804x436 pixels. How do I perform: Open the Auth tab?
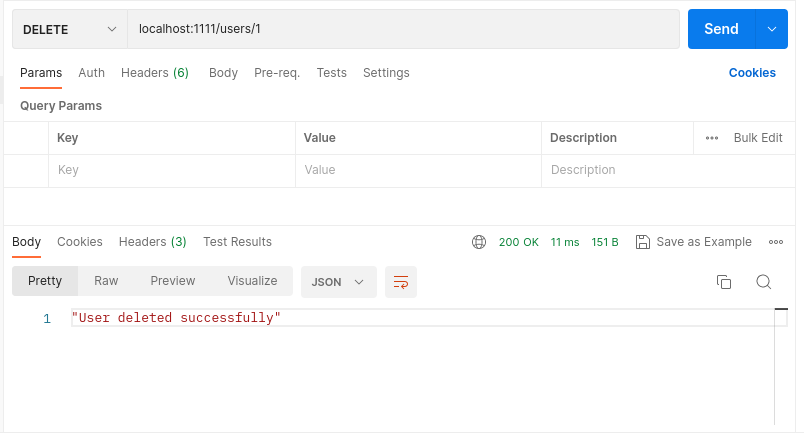tap(91, 73)
